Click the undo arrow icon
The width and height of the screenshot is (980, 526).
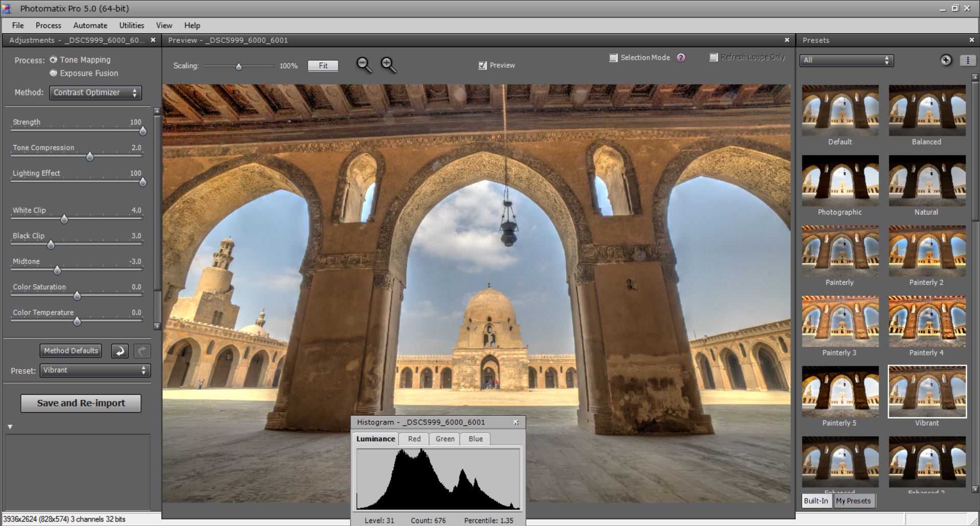coord(120,351)
